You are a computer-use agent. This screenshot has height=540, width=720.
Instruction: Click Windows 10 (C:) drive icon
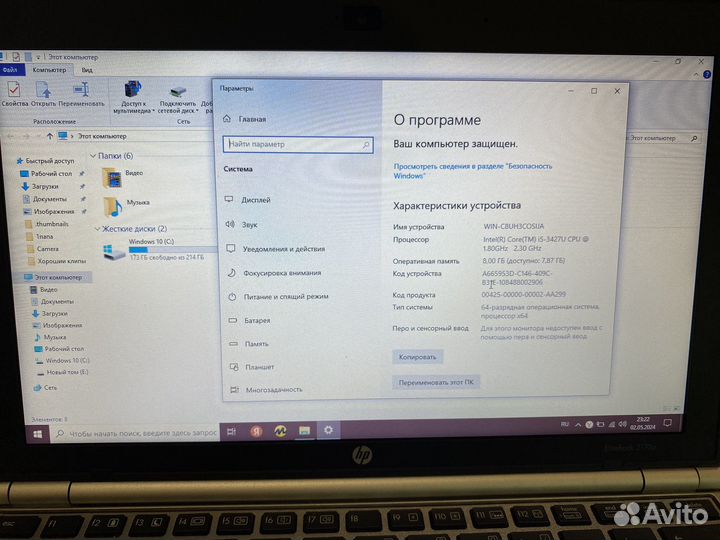[x=113, y=252]
